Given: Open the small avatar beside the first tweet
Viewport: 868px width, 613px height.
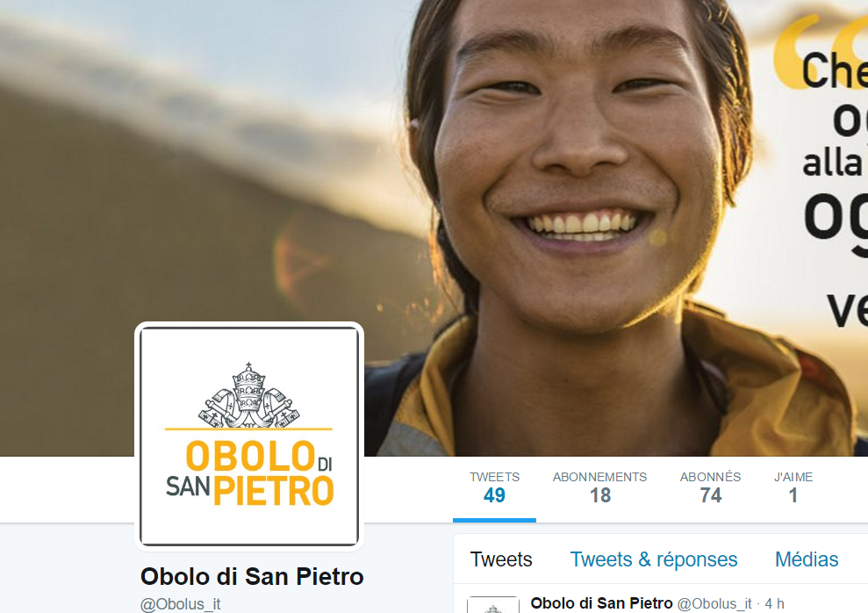Looking at the screenshot, I should click(x=492, y=604).
